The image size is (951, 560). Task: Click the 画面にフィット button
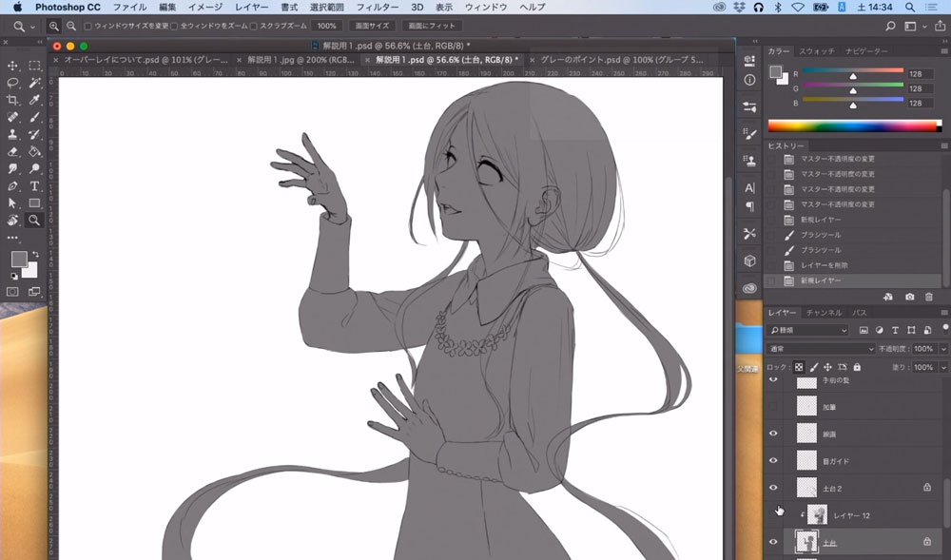[x=427, y=26]
